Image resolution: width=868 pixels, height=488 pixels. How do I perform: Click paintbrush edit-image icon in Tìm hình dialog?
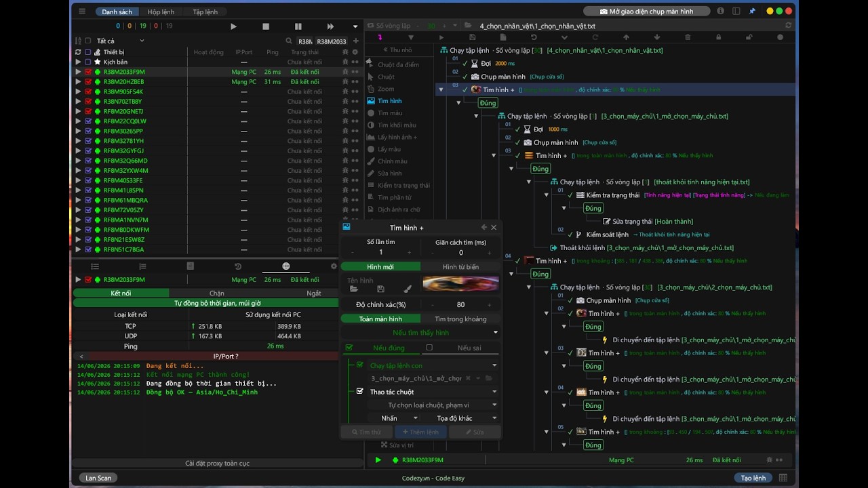coord(408,289)
